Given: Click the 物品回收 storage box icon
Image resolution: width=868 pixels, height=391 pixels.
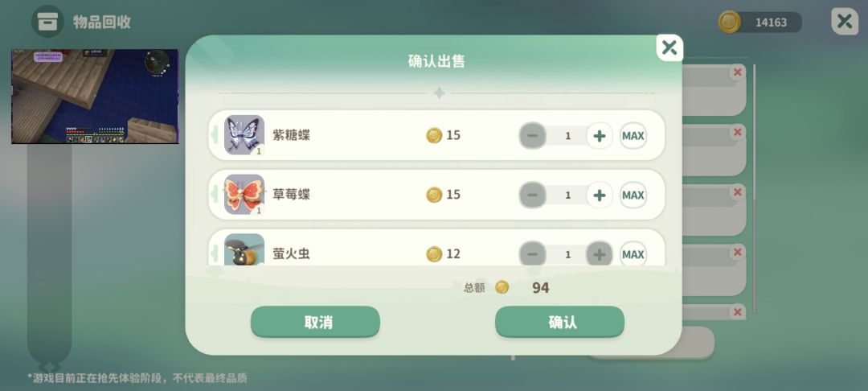Looking at the screenshot, I should (47, 22).
